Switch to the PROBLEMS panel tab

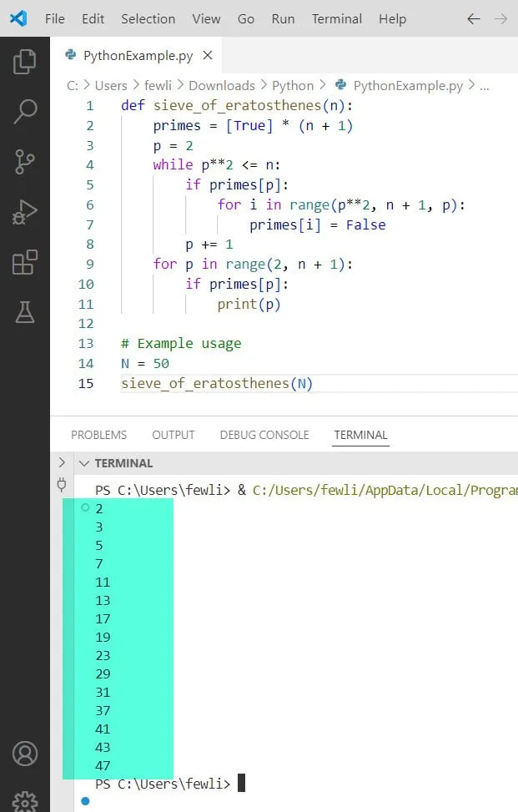[x=98, y=435]
